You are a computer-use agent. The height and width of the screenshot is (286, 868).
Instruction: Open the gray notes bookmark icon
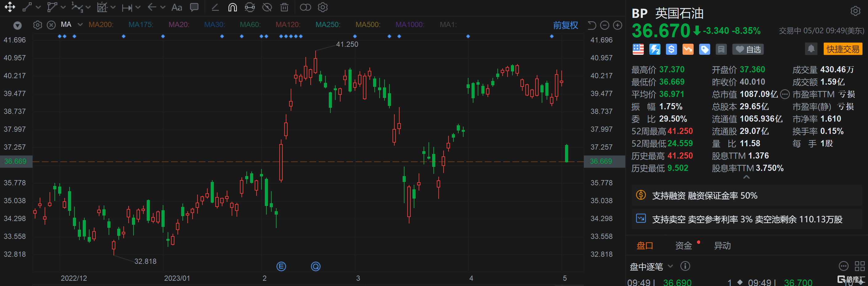[x=721, y=49]
